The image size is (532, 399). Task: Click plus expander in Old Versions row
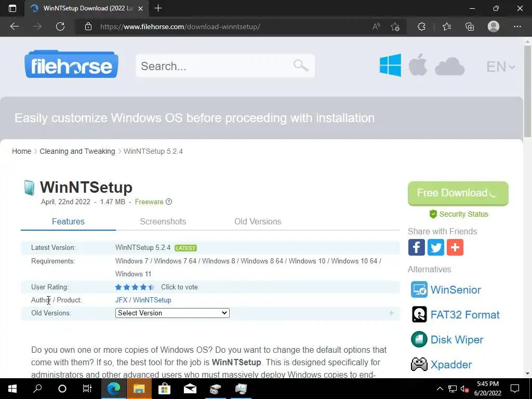tap(391, 313)
